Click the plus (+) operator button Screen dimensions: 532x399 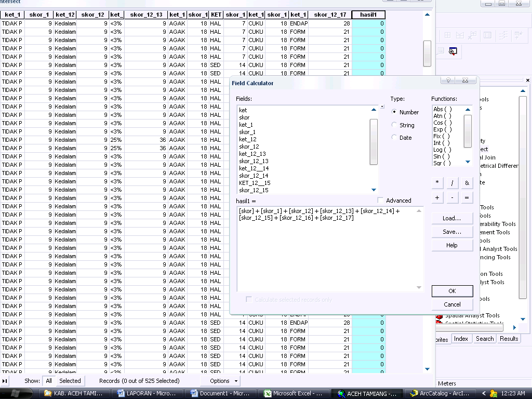437,197
